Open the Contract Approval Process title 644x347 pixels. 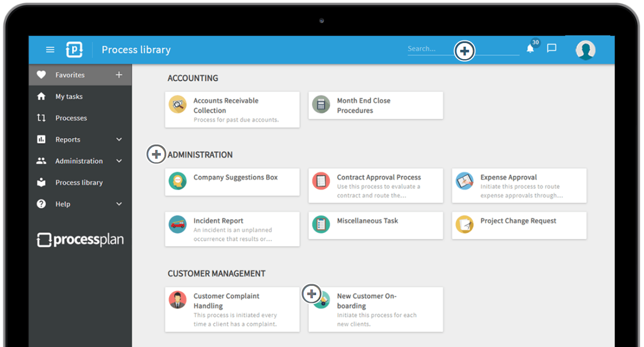click(x=379, y=177)
